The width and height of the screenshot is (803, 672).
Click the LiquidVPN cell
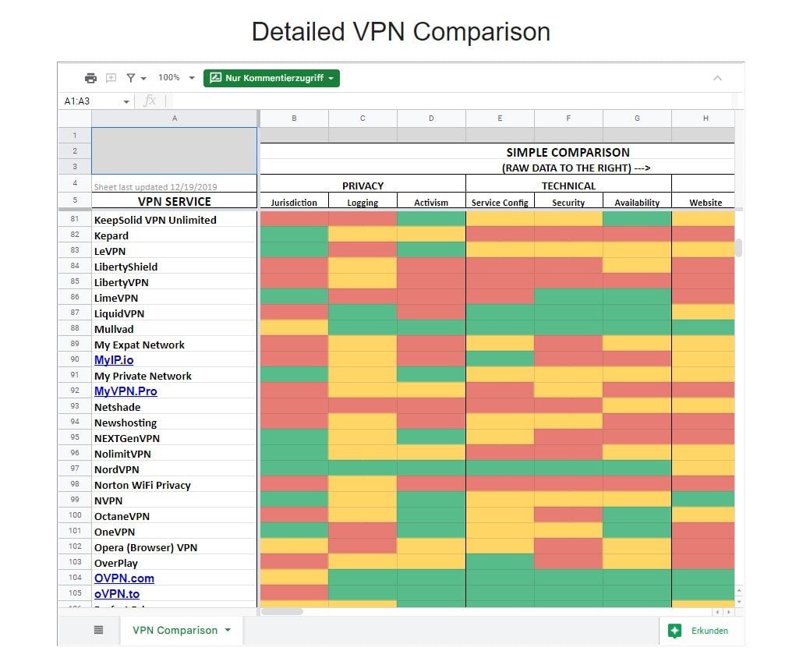coord(174,313)
